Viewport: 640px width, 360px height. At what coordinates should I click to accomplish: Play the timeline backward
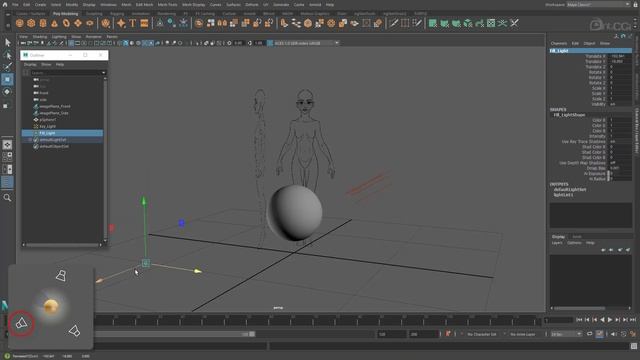[x=602, y=320]
